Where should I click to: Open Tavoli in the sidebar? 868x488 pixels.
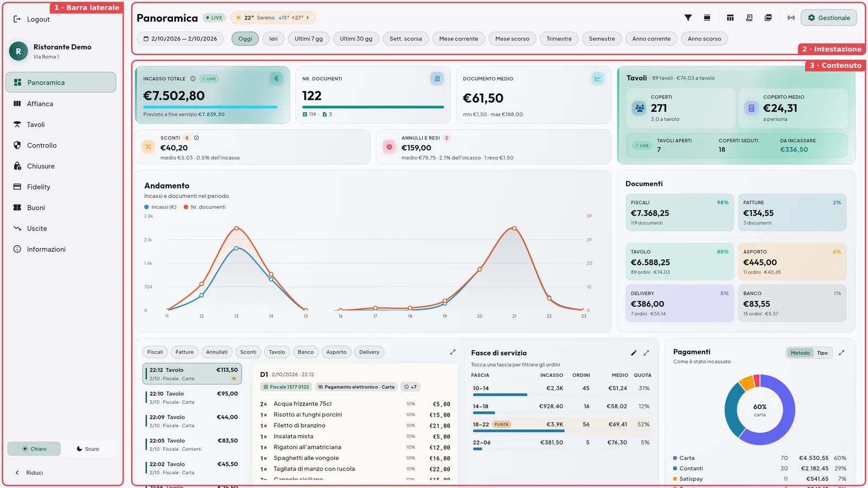pos(61,125)
